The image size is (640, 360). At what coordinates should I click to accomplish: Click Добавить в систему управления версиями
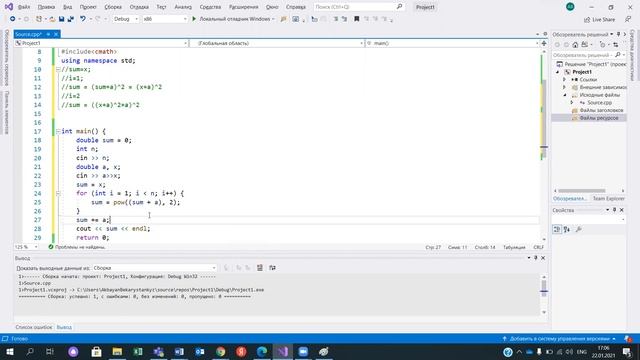559,339
